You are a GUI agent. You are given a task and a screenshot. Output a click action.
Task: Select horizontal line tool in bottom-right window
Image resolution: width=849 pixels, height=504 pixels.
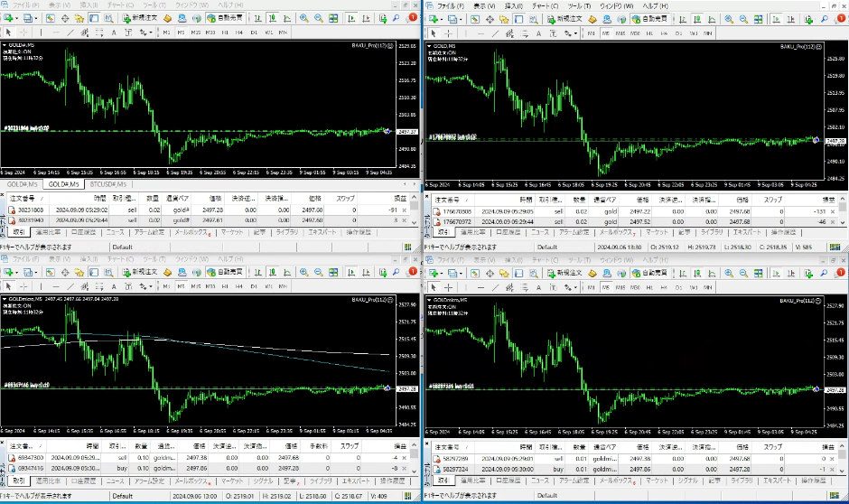coord(480,287)
